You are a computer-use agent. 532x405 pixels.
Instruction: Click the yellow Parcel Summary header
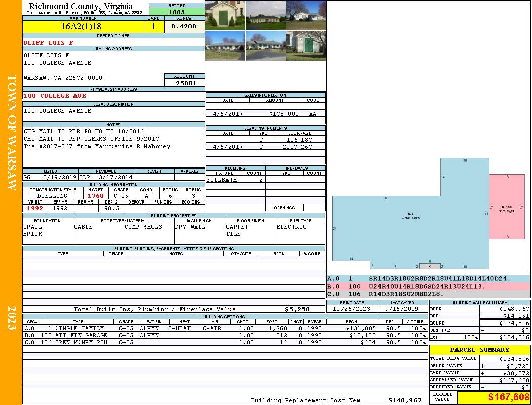click(480, 350)
